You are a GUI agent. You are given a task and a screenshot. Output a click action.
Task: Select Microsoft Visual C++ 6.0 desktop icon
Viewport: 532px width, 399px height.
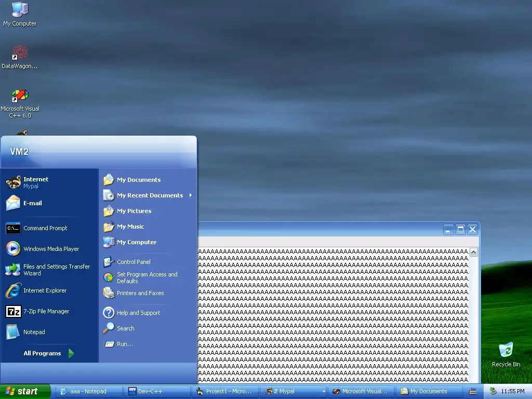20,103
